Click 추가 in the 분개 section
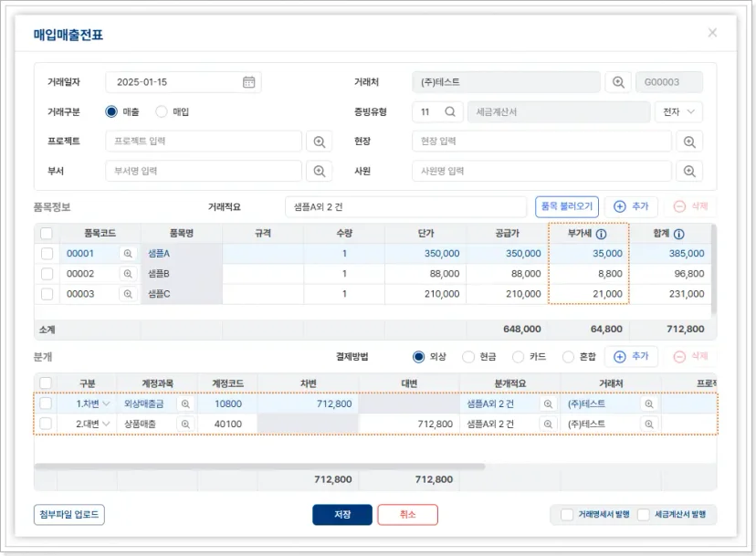This screenshot has width=756, height=556. tap(631, 356)
